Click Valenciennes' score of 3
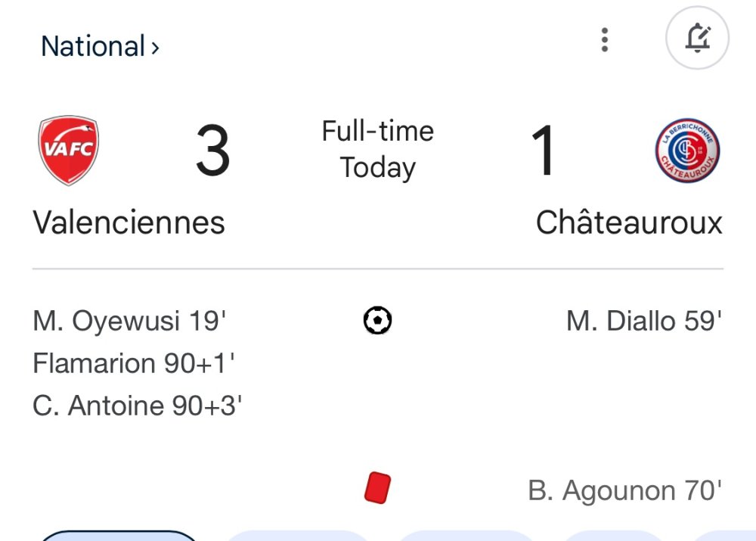The width and height of the screenshot is (756, 541). point(212,151)
